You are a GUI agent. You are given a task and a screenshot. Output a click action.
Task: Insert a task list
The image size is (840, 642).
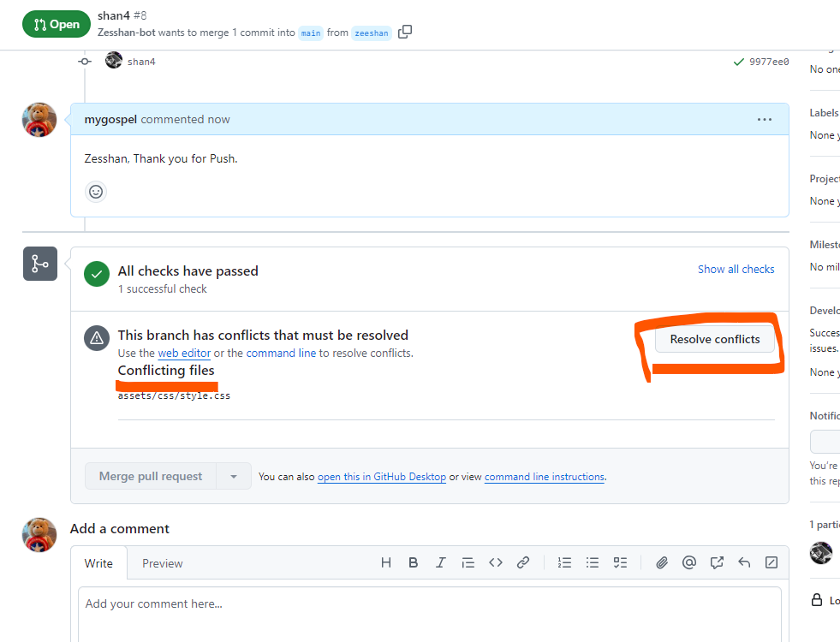(620, 562)
